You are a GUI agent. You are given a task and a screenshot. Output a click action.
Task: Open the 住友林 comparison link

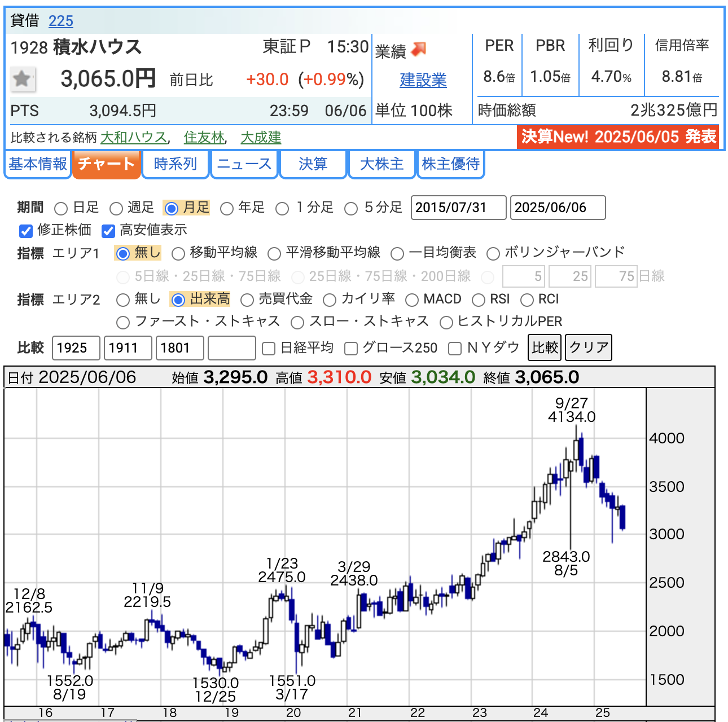[x=204, y=138]
